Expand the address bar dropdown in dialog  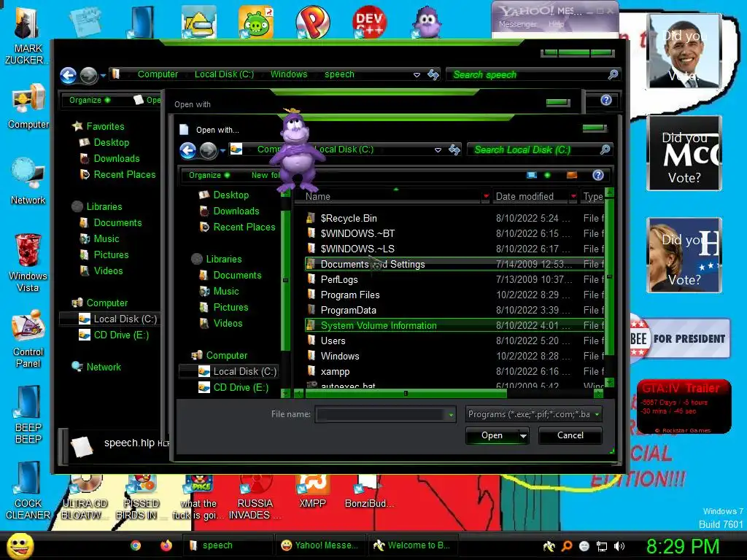(x=438, y=150)
